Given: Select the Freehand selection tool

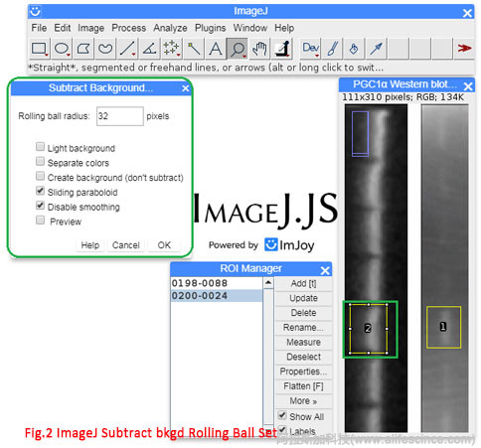Looking at the screenshot, I should [x=105, y=49].
